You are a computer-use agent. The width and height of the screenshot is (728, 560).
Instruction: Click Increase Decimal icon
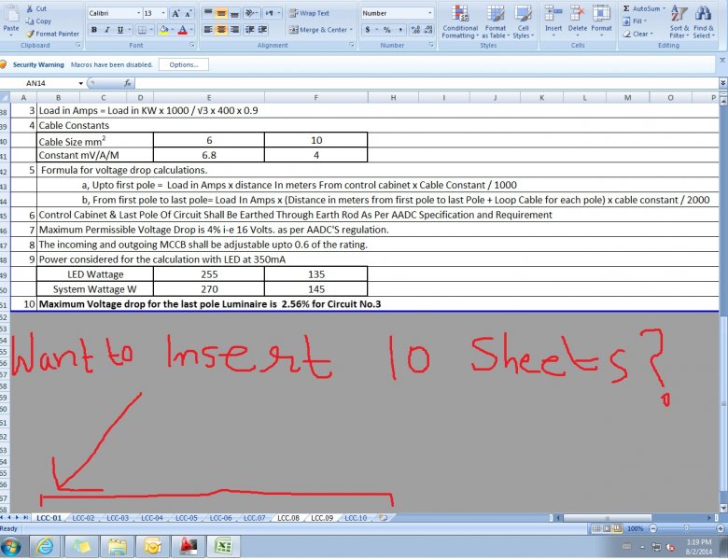415,30
